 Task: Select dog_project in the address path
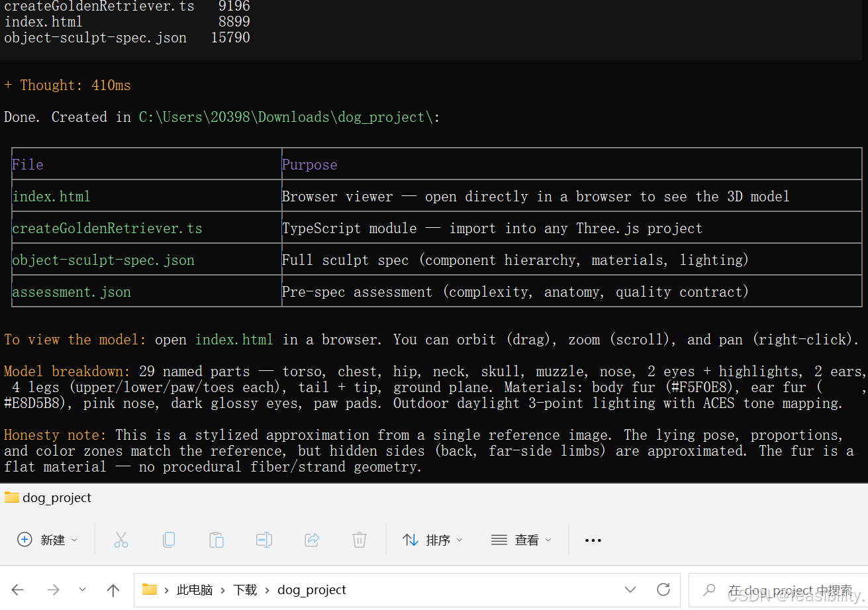(312, 589)
